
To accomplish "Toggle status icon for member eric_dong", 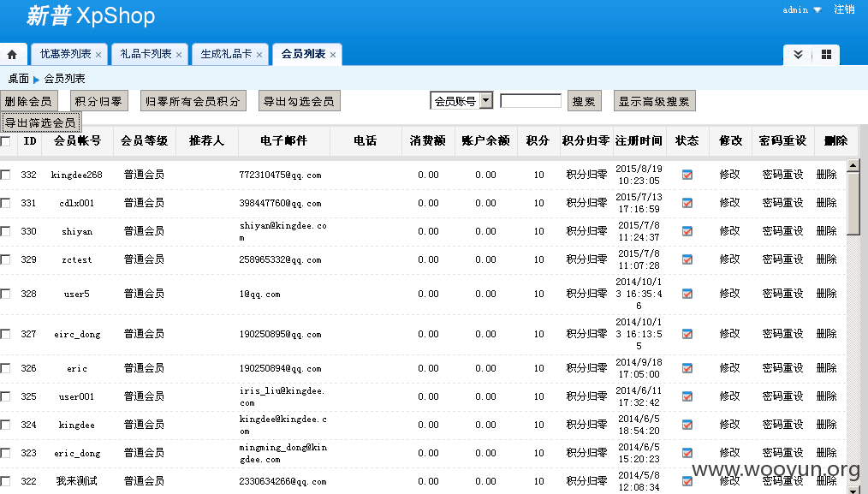I will (x=687, y=453).
